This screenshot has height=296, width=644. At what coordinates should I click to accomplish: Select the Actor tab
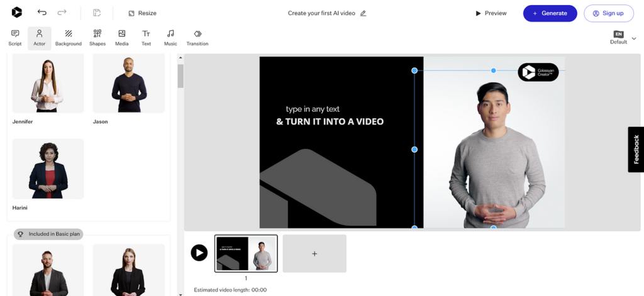coord(40,38)
